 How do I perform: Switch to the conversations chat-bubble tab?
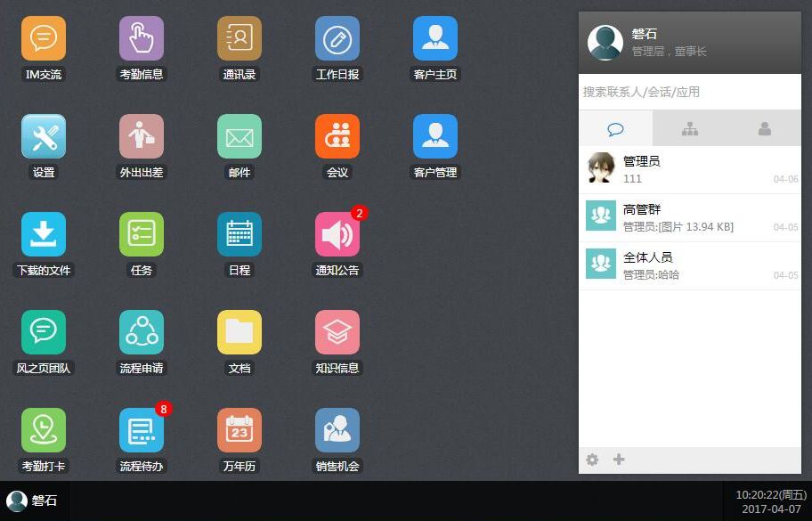click(x=616, y=128)
